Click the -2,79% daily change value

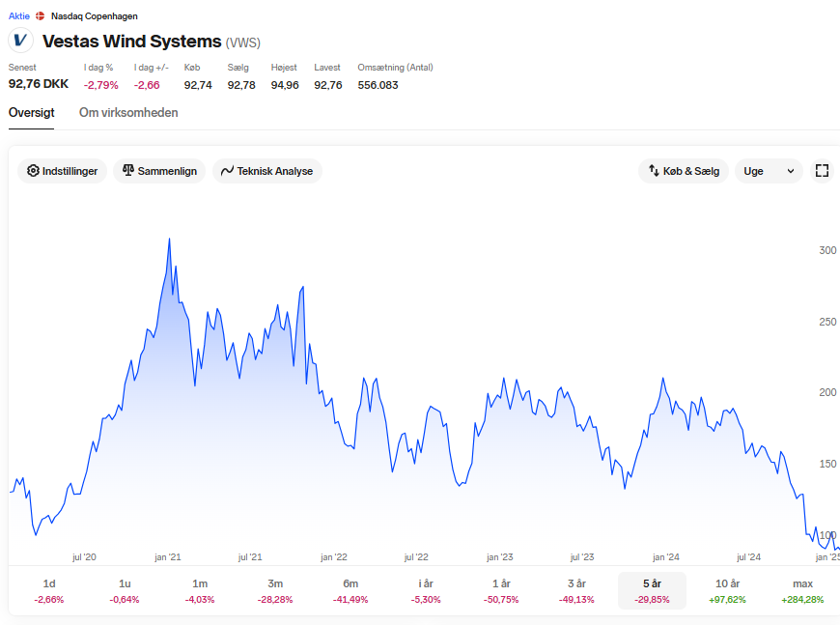pyautogui.click(x=100, y=85)
